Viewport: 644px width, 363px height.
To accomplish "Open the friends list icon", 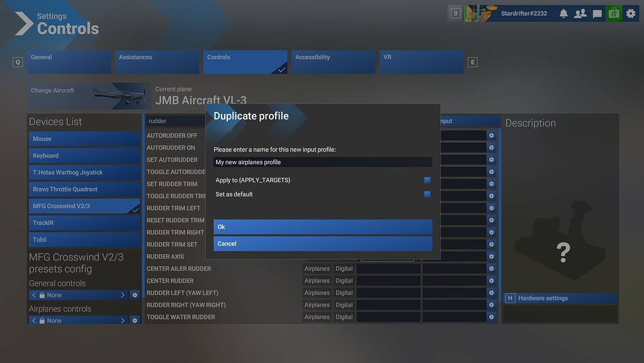I will tap(580, 13).
